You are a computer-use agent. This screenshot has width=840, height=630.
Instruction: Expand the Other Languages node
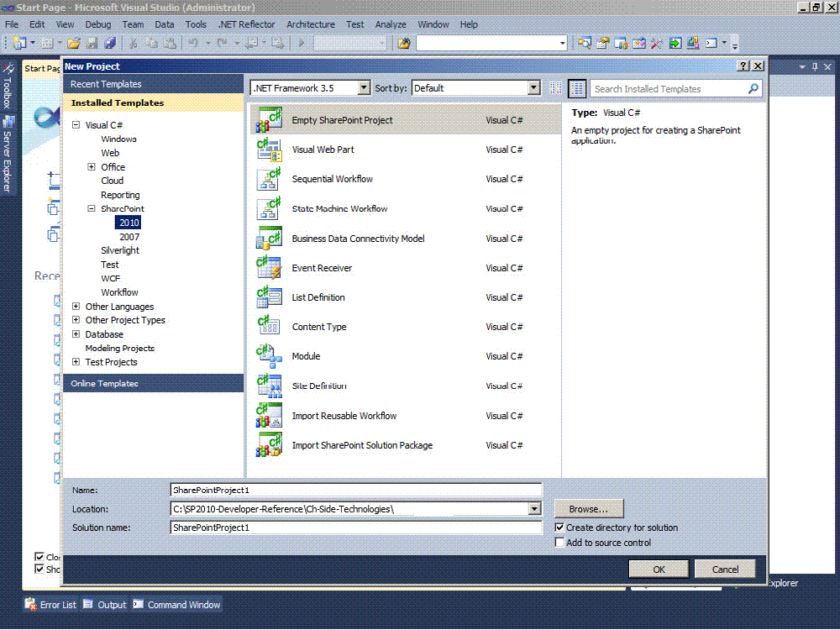tap(76, 306)
